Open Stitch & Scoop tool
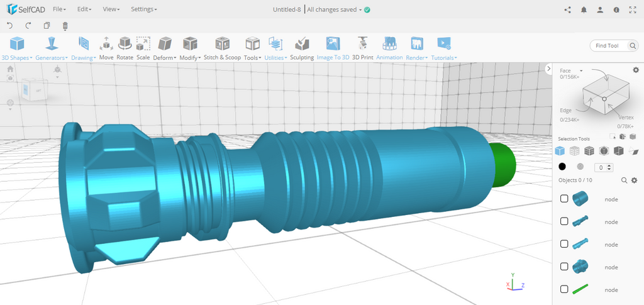Screen dimensions: 644x305 click(x=222, y=49)
